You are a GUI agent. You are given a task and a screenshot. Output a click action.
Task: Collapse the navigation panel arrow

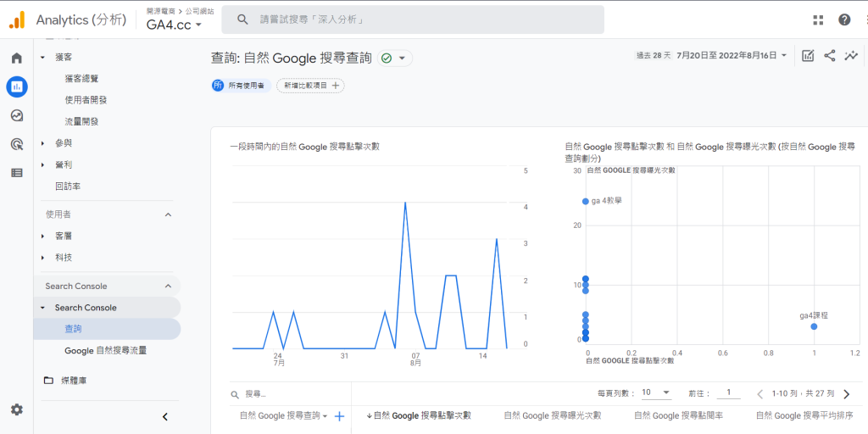pos(165,417)
